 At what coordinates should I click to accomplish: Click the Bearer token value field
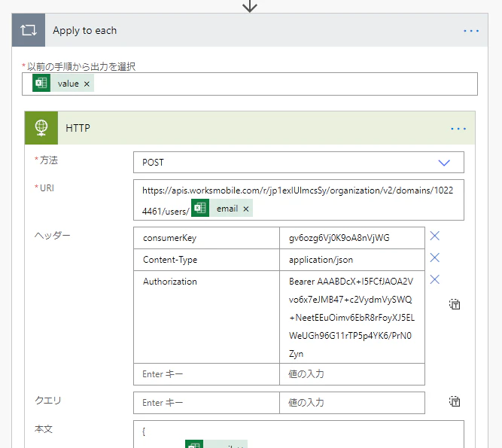click(352, 317)
